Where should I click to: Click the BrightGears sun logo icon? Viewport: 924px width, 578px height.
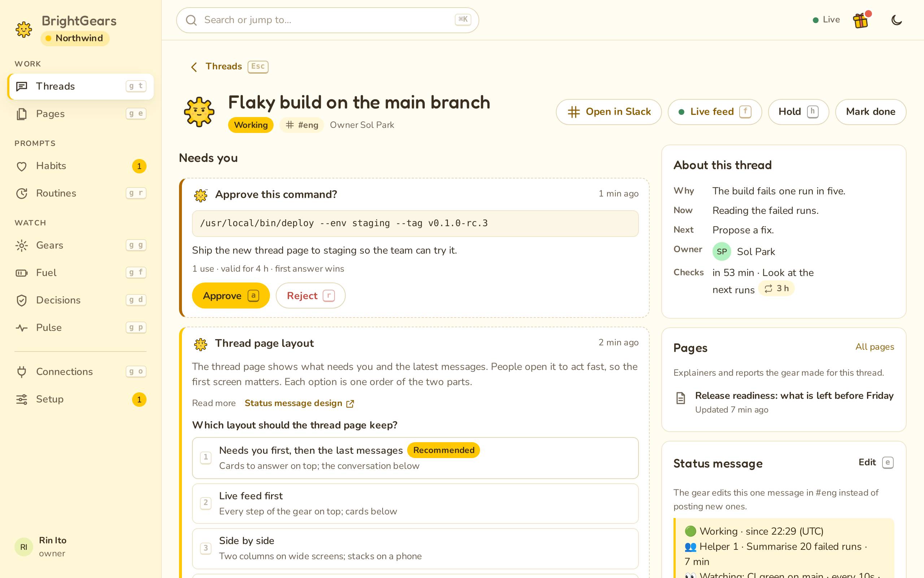[24, 29]
